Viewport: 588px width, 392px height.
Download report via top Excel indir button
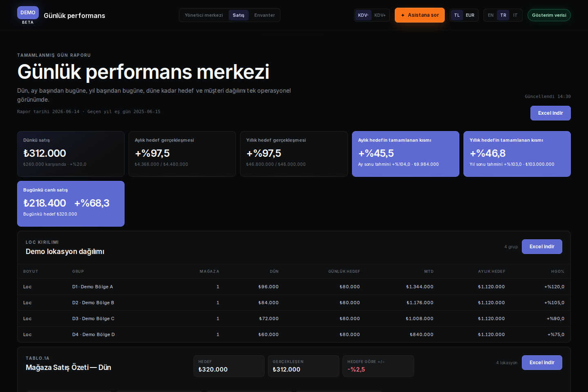(x=550, y=113)
